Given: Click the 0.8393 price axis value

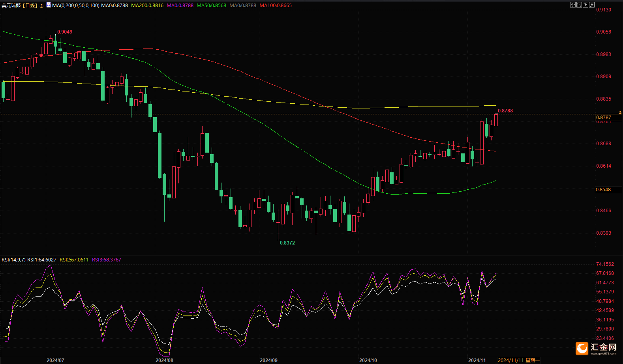Looking at the screenshot, I should [603, 233].
